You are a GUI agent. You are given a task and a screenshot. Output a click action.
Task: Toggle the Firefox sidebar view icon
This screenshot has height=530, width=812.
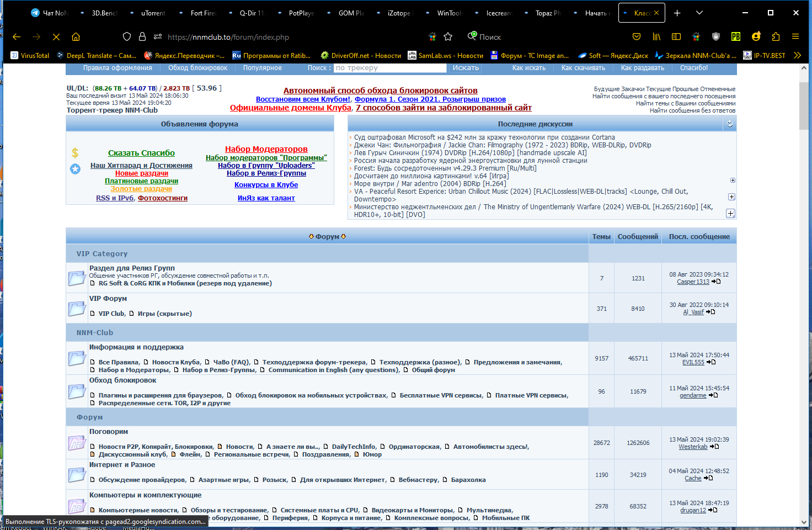click(x=676, y=37)
